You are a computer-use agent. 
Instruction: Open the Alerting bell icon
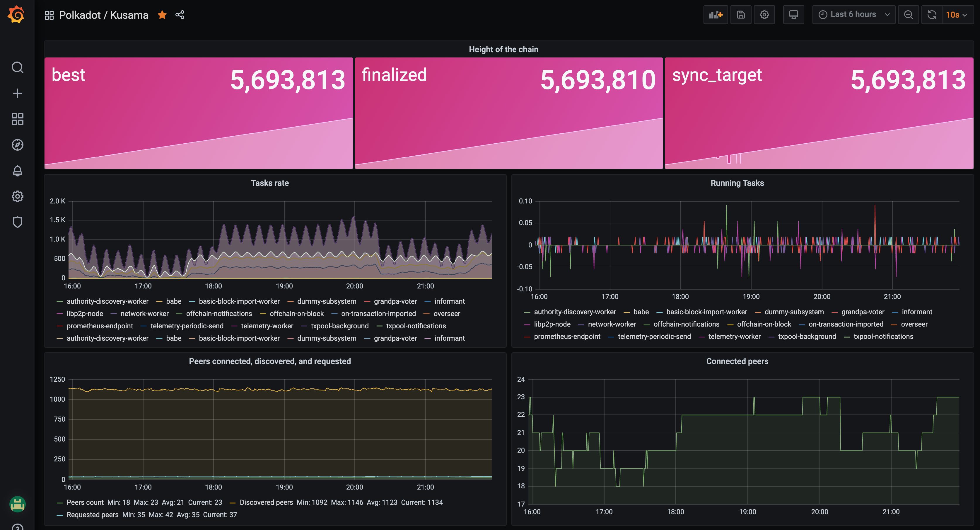coord(18,171)
